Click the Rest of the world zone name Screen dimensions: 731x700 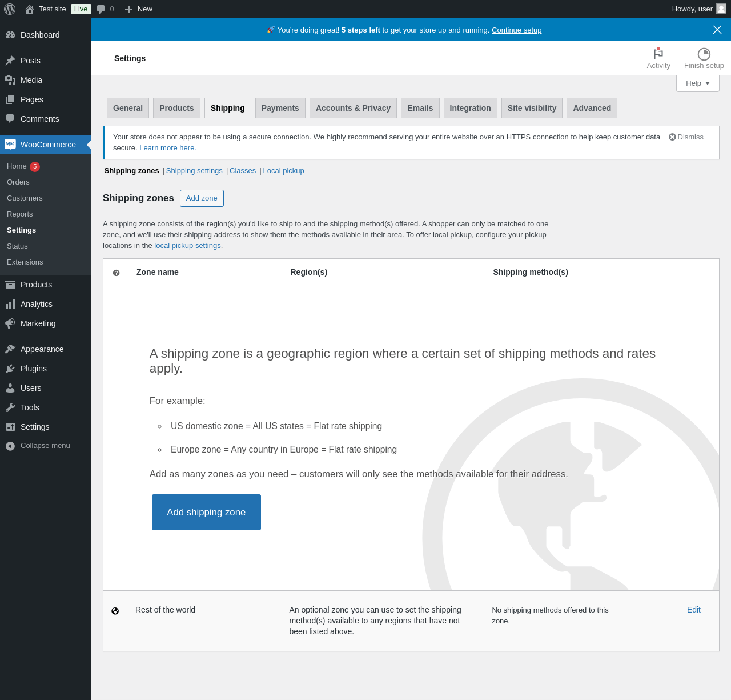point(165,610)
